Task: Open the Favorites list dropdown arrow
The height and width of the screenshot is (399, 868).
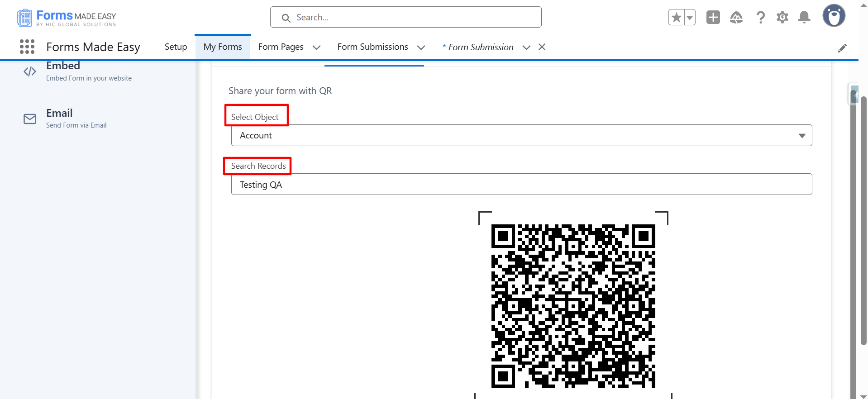Action: (690, 18)
